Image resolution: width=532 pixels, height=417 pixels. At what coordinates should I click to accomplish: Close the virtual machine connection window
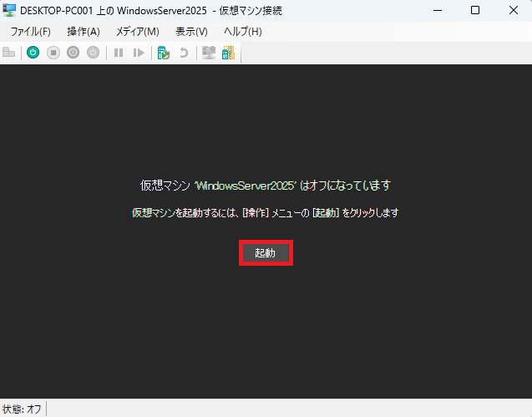(514, 10)
